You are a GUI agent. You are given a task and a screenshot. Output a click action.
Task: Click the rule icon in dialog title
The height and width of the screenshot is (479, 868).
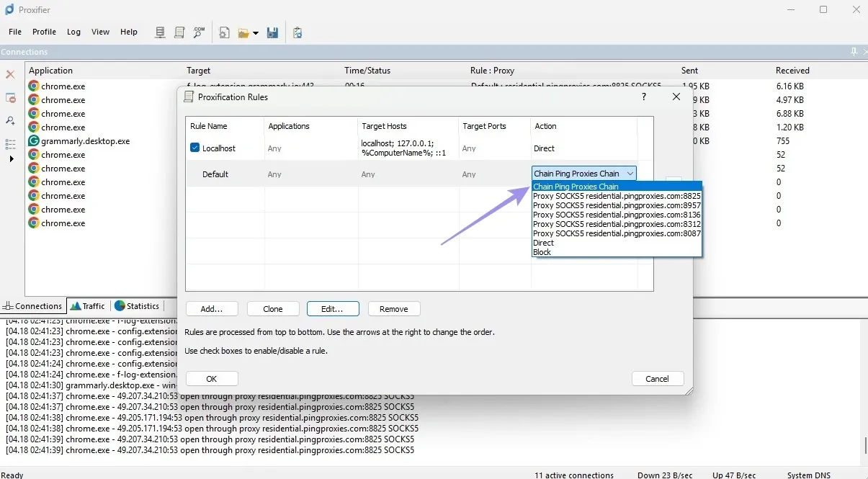pos(189,97)
